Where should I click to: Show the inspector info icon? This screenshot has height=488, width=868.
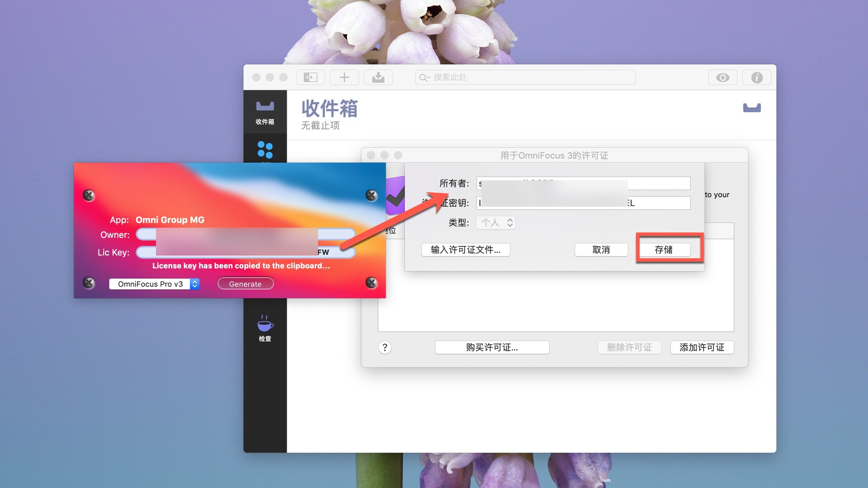(x=757, y=78)
